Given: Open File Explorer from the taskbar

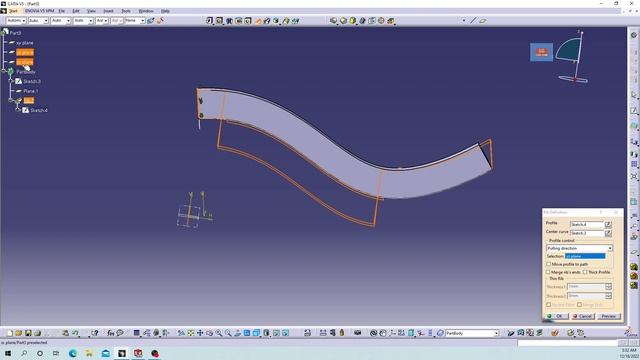Looking at the screenshot, I should pyautogui.click(x=89, y=353).
